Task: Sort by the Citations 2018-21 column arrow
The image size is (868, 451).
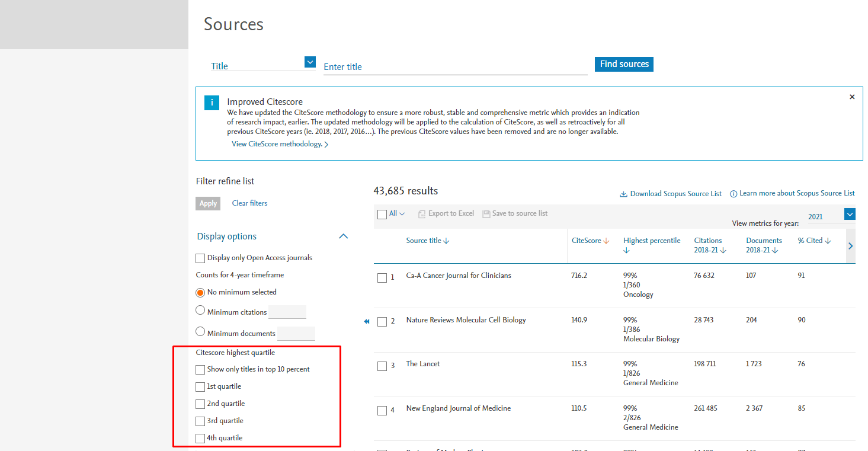Action: click(724, 250)
